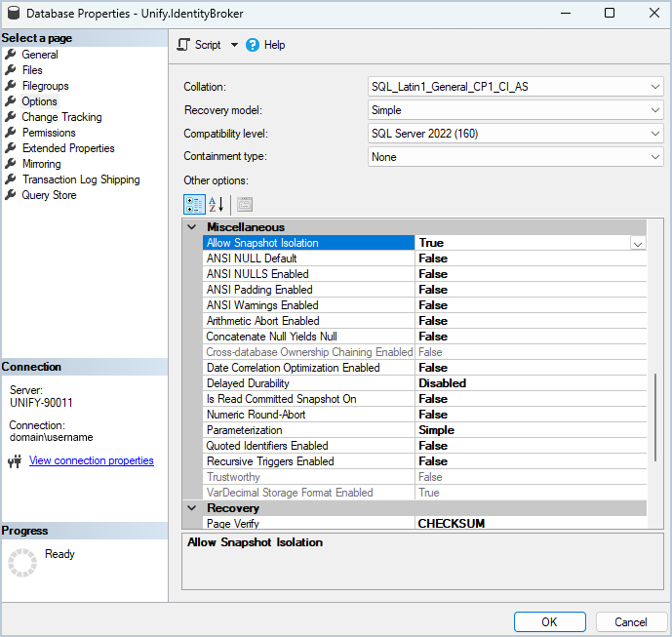Open the Script dropdown arrow
The image size is (672, 637).
pyautogui.click(x=234, y=45)
